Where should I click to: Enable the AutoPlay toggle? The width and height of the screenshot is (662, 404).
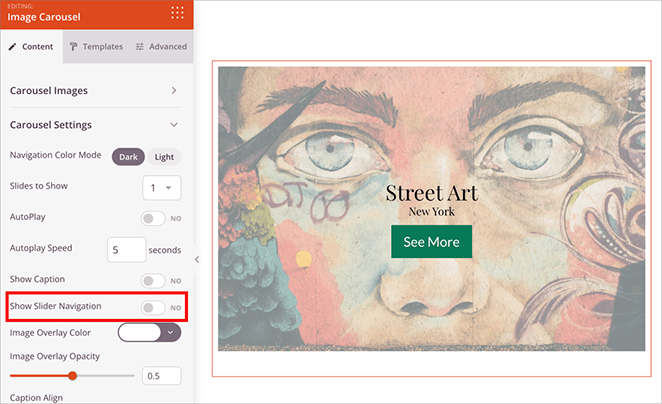click(x=153, y=217)
